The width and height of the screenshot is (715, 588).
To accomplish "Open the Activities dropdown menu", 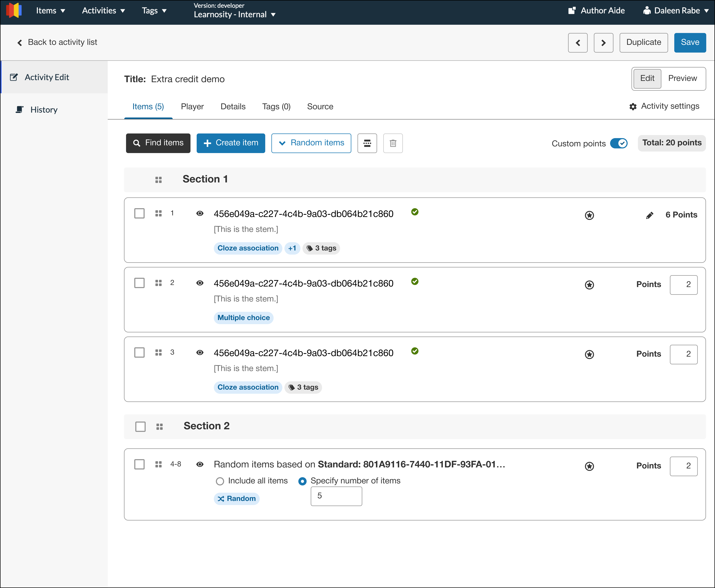I will click(x=104, y=11).
